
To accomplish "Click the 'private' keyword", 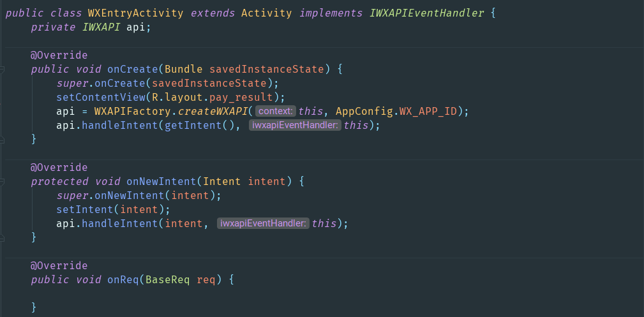I will coord(53,27).
